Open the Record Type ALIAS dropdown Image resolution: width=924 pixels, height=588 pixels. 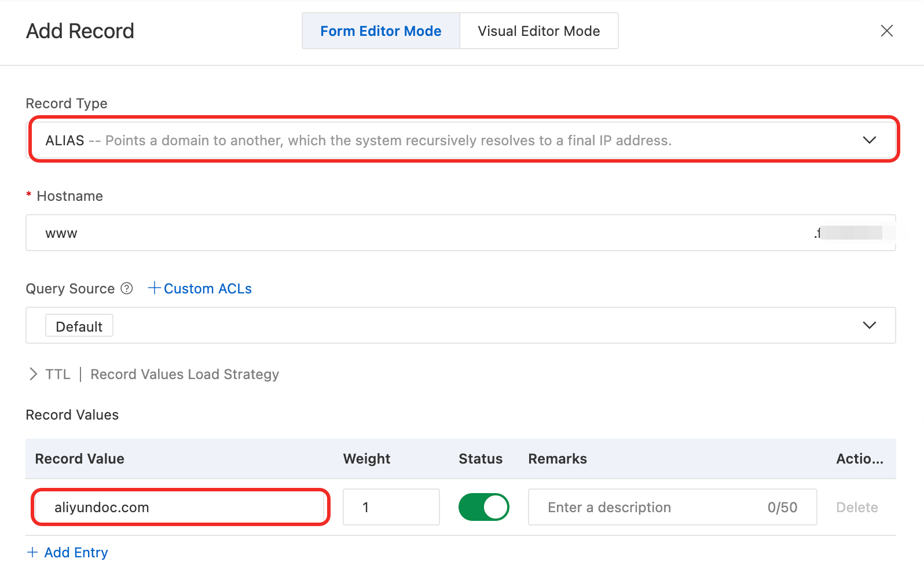[452, 140]
